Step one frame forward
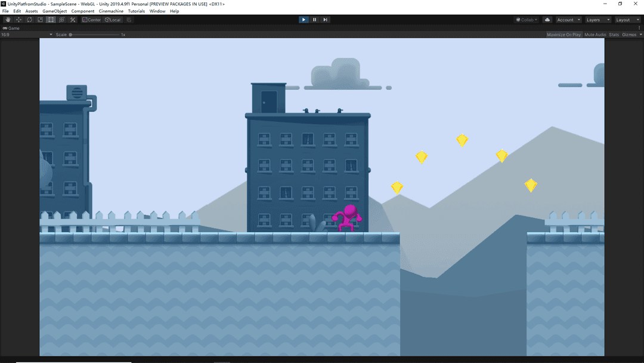 tap(325, 20)
